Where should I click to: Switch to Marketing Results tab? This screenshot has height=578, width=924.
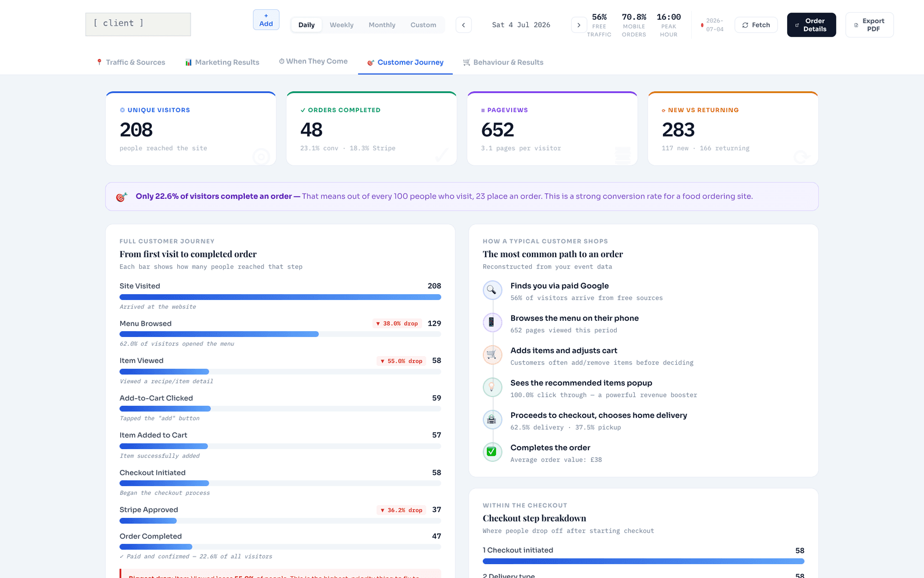222,62
